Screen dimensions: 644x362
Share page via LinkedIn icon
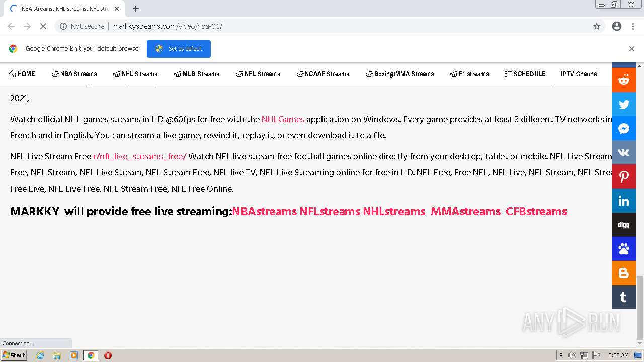coord(624,201)
